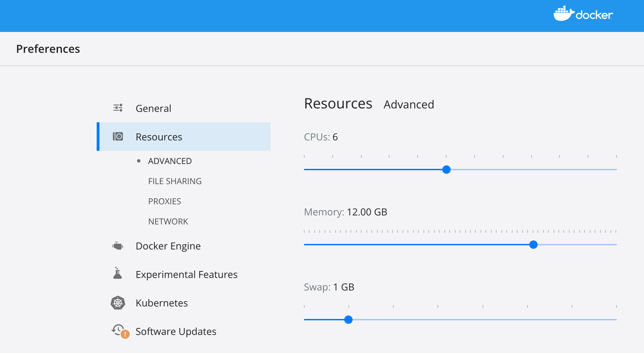Screen dimensions: 644x353
Task: Open the FILE SHARING section
Action: [175, 181]
